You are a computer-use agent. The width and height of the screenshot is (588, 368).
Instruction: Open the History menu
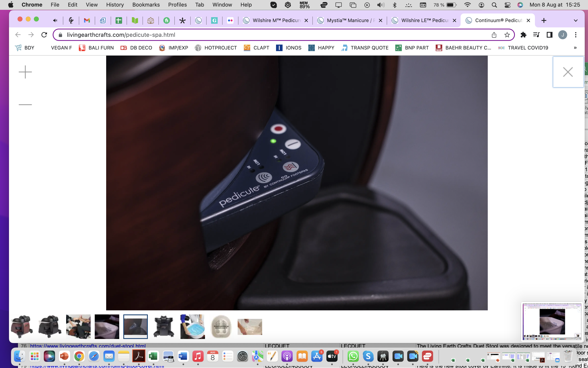[115, 5]
